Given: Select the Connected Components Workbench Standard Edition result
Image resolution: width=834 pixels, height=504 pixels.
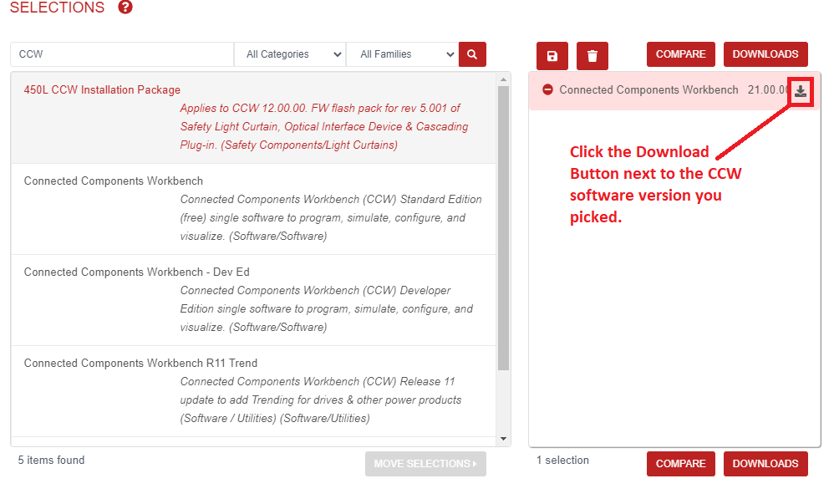Looking at the screenshot, I should pos(254,209).
